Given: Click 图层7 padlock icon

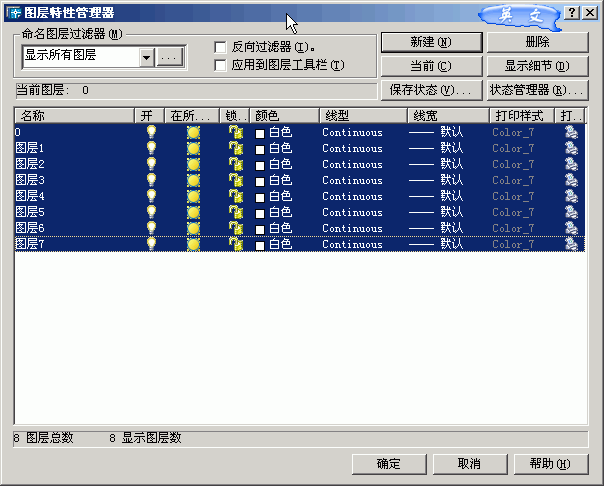Looking at the screenshot, I should click(x=236, y=244).
